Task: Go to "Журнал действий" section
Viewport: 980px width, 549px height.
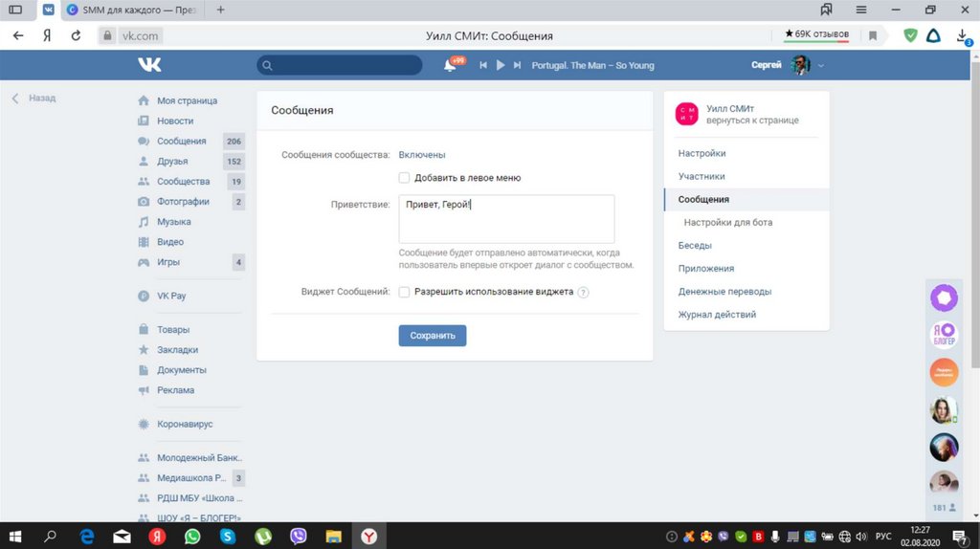Action: pyautogui.click(x=717, y=315)
